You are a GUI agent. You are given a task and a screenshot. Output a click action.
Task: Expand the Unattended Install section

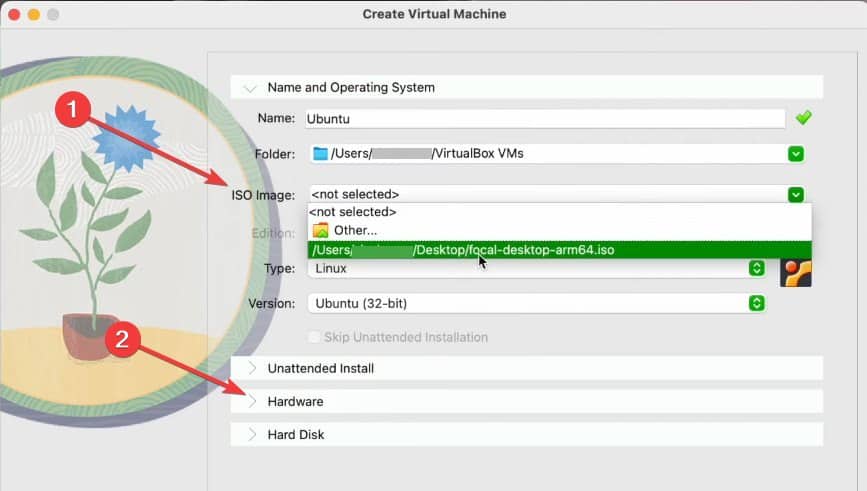[252, 368]
